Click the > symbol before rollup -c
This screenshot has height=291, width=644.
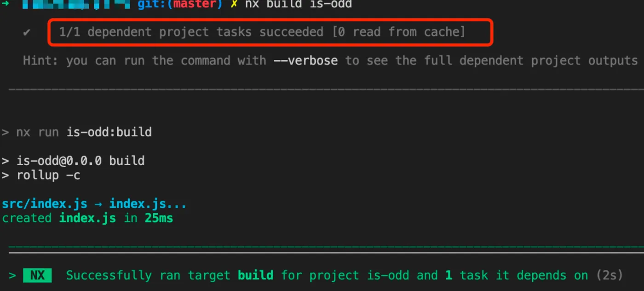[x=6, y=175]
